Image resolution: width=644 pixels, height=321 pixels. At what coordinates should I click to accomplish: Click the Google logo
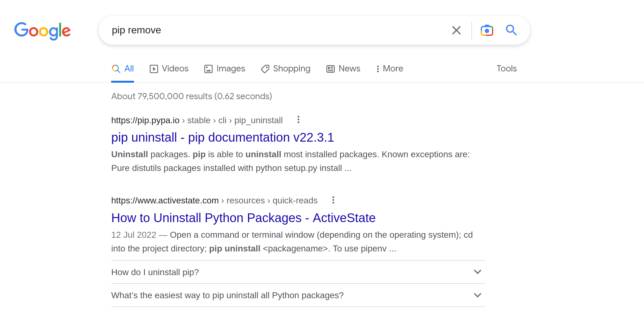[42, 31]
